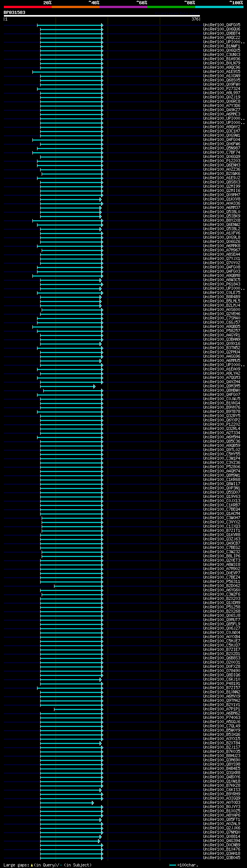Choose the UniRef100_A2T334 entry
This screenshot has width=247, height=868.
coord(222,433)
